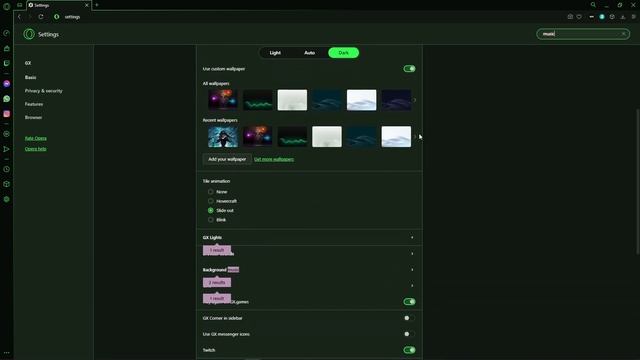Open a new tab with plus button
This screenshot has height=360, width=640.
tap(97, 5)
